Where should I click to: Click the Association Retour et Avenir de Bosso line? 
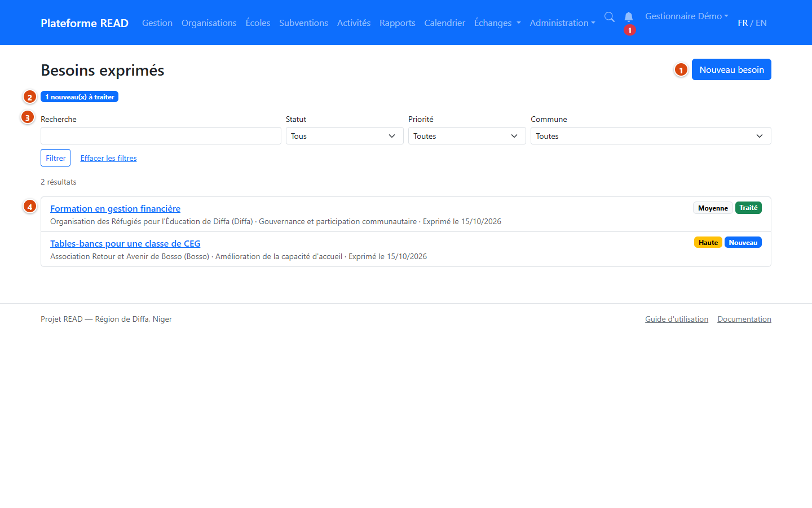pos(239,257)
